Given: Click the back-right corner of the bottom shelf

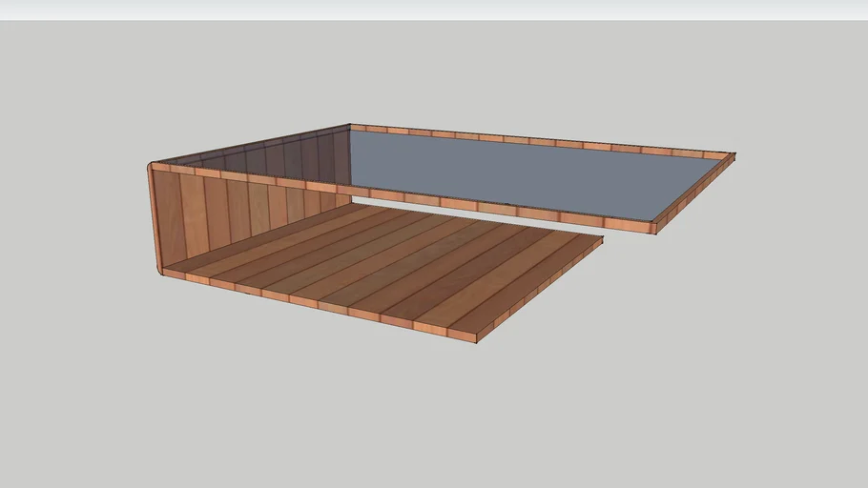Looking at the screenshot, I should point(600,240).
